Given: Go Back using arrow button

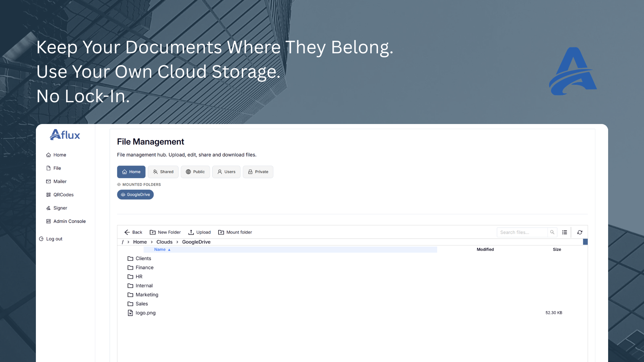Looking at the screenshot, I should click(x=133, y=232).
